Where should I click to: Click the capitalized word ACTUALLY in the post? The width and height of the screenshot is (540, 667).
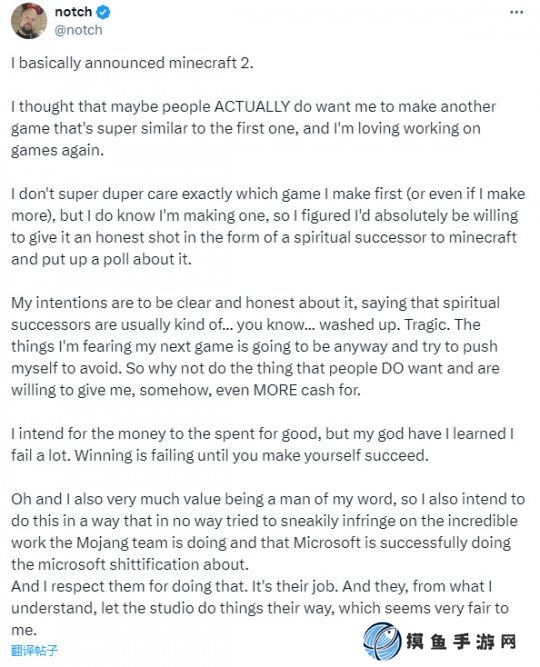[x=251, y=106]
